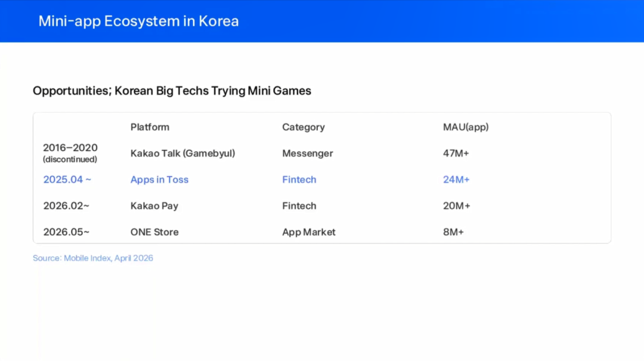Viewport: 644px width, 361px height.
Task: Click the 'Messenger' category cell
Action: click(307, 153)
